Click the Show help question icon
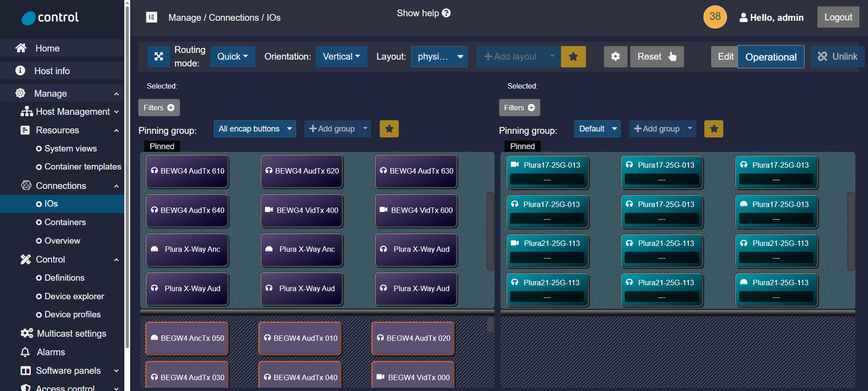The image size is (868, 391). tap(446, 13)
